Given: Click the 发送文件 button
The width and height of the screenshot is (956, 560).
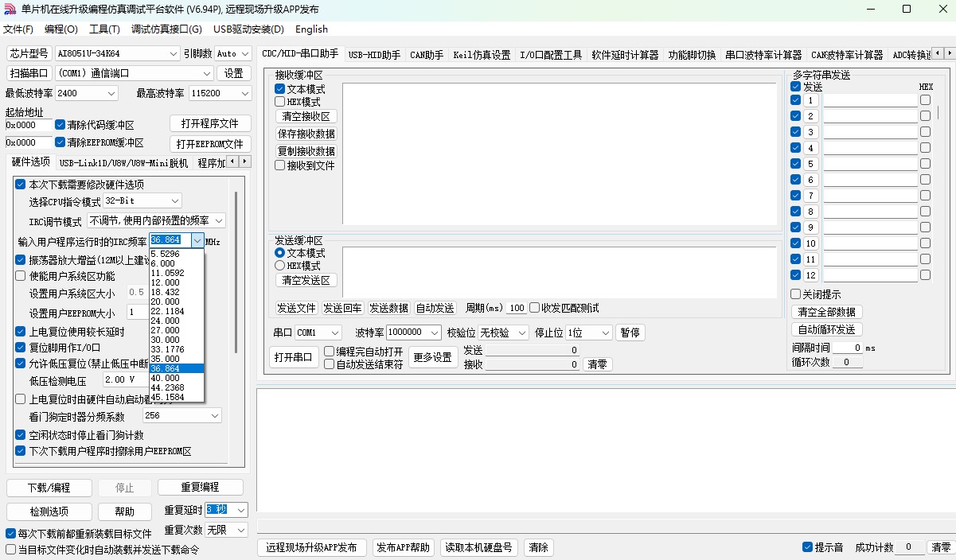Looking at the screenshot, I should point(296,308).
